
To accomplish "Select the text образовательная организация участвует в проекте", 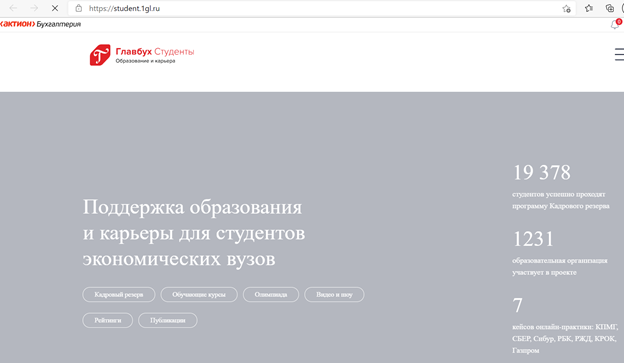I will [x=560, y=267].
